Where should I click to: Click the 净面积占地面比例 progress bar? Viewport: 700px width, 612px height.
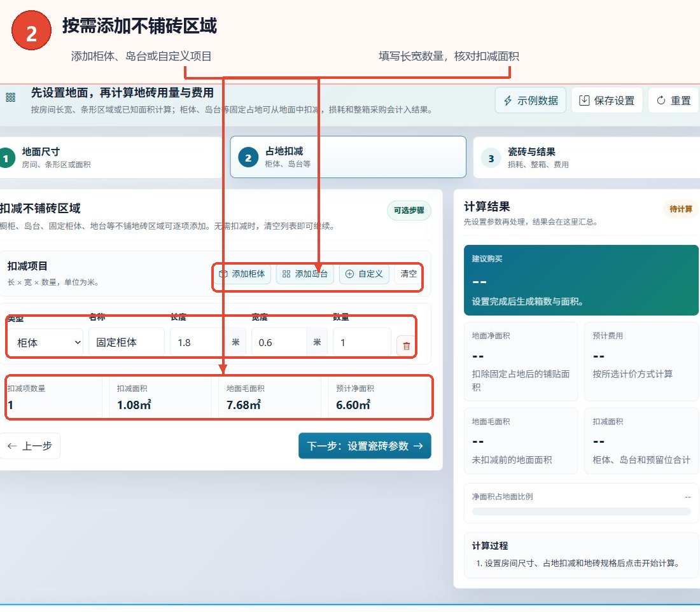[x=581, y=511]
